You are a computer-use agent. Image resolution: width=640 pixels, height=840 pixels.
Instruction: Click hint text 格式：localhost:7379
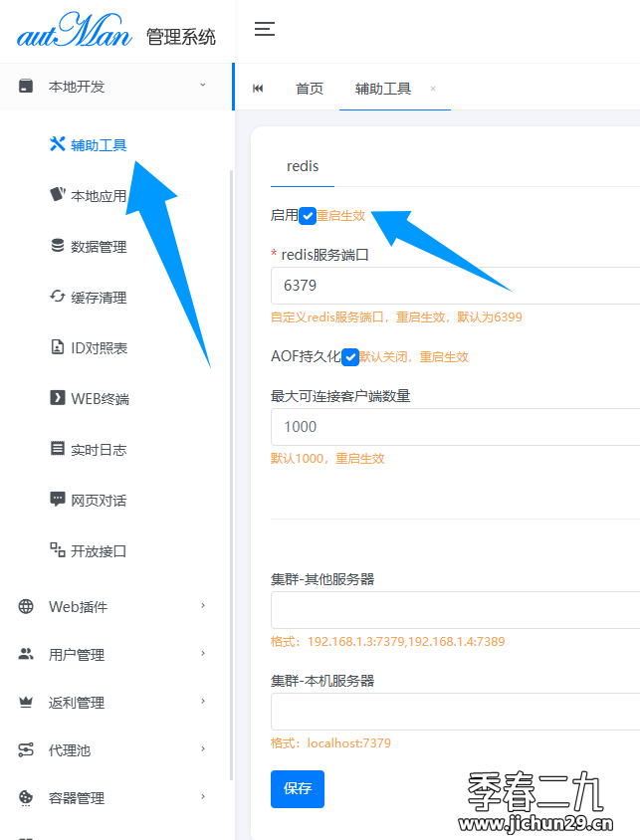pos(331,743)
